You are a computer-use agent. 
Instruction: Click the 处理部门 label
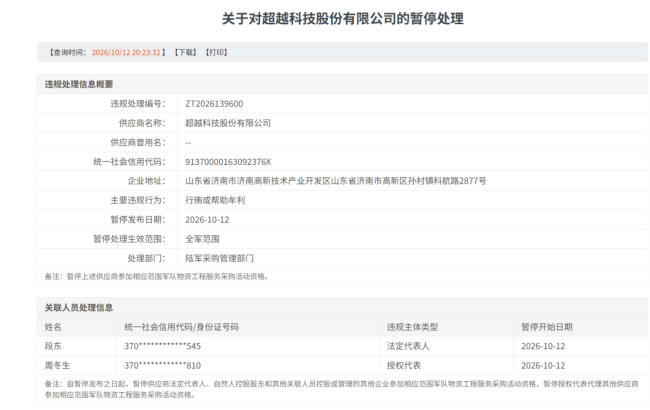tap(146, 259)
